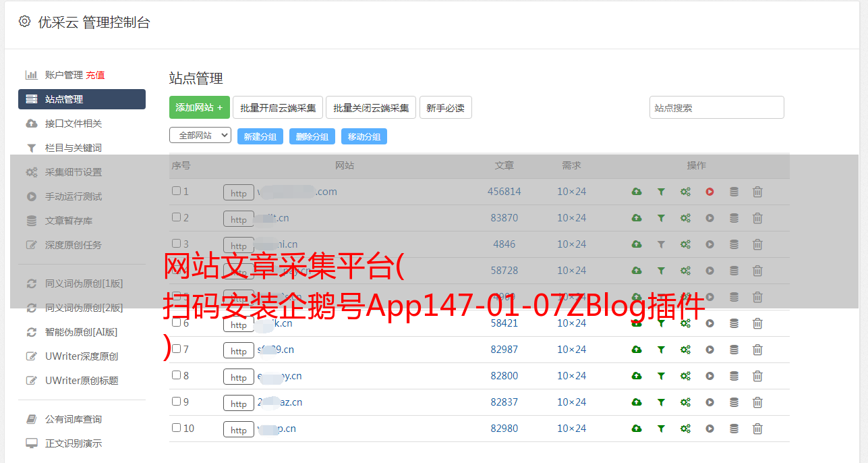Tick the checkbox for site 2

(x=176, y=217)
